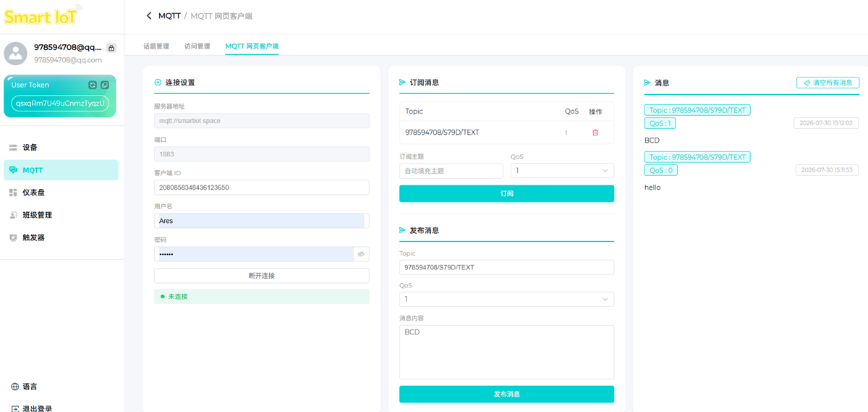The image size is (868, 412).
Task: Click the MQTT breadcrumb link
Action: click(x=169, y=16)
